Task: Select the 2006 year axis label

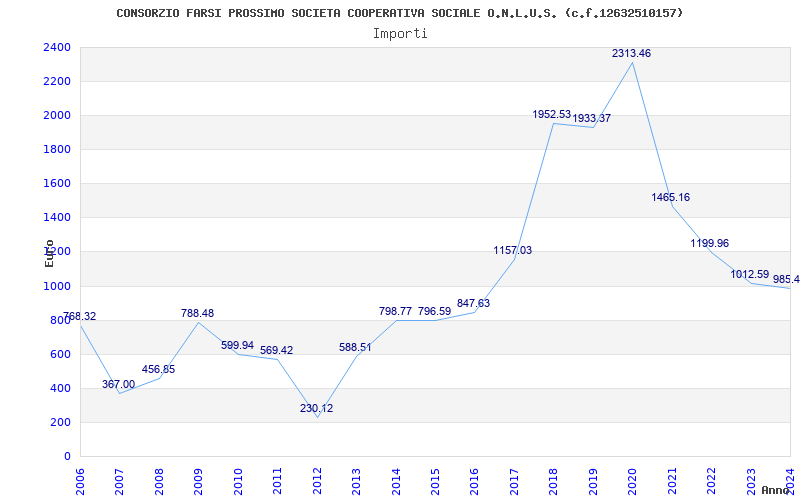Action: [x=81, y=481]
